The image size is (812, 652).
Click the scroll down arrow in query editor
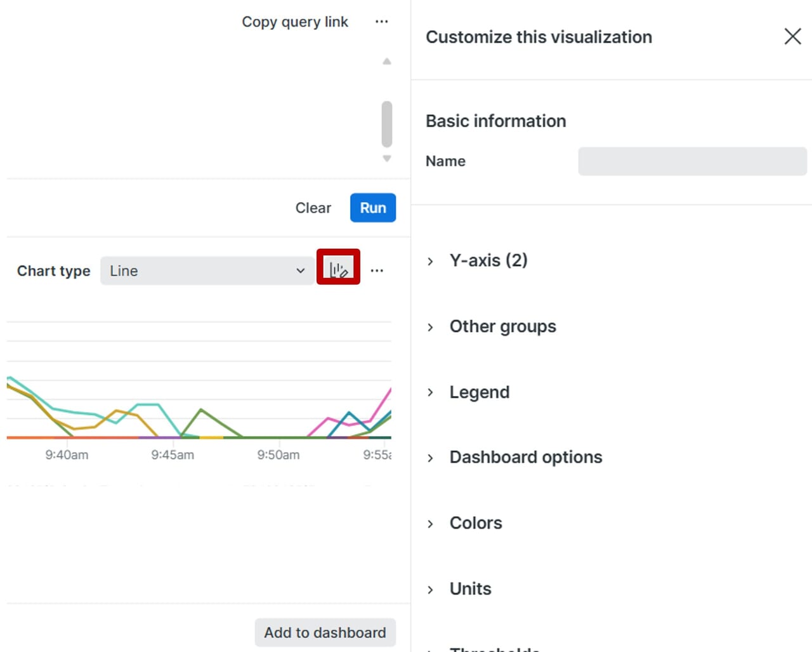[387, 159]
